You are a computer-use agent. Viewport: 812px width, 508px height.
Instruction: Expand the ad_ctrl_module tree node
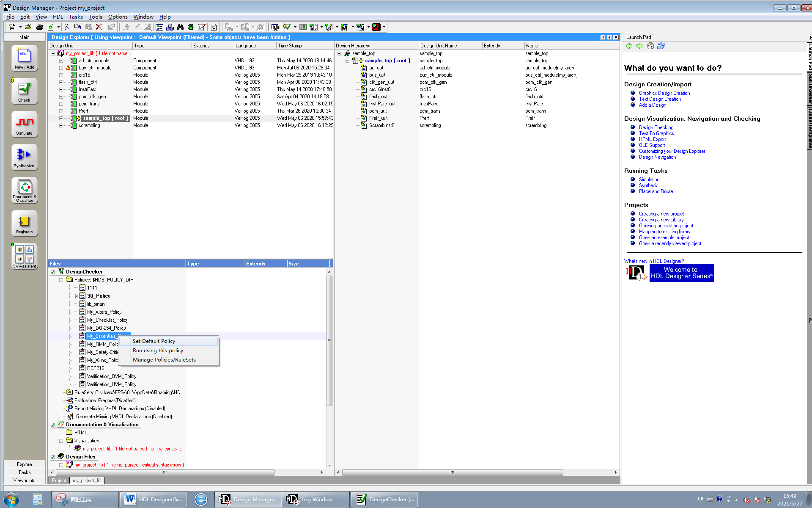point(61,61)
